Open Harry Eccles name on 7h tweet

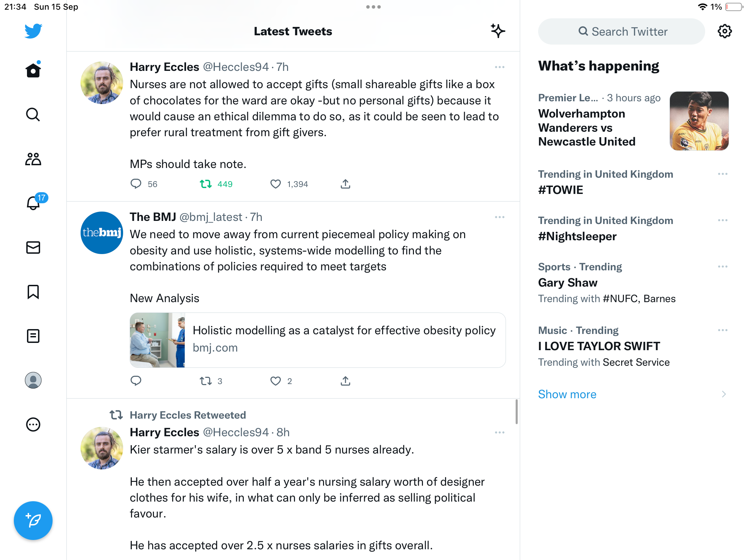164,67
